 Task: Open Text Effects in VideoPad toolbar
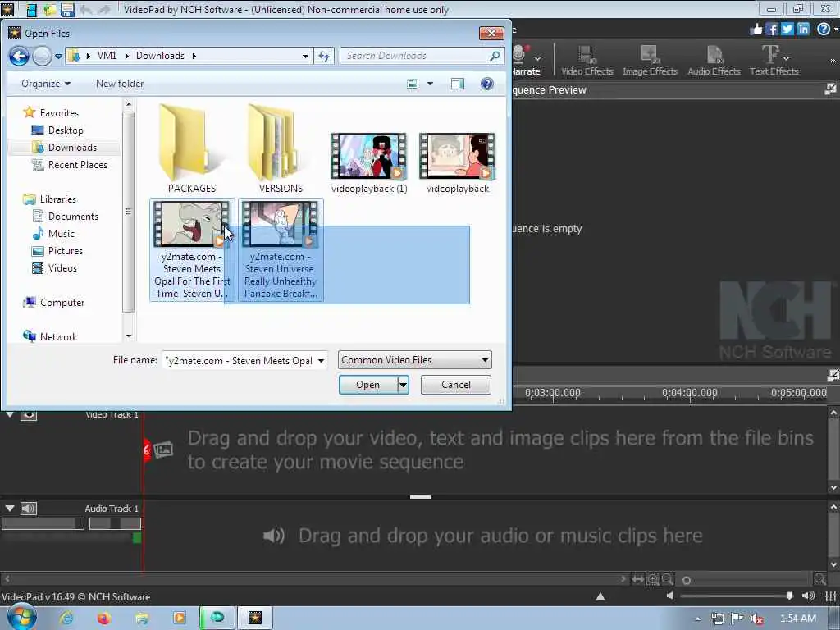click(774, 61)
